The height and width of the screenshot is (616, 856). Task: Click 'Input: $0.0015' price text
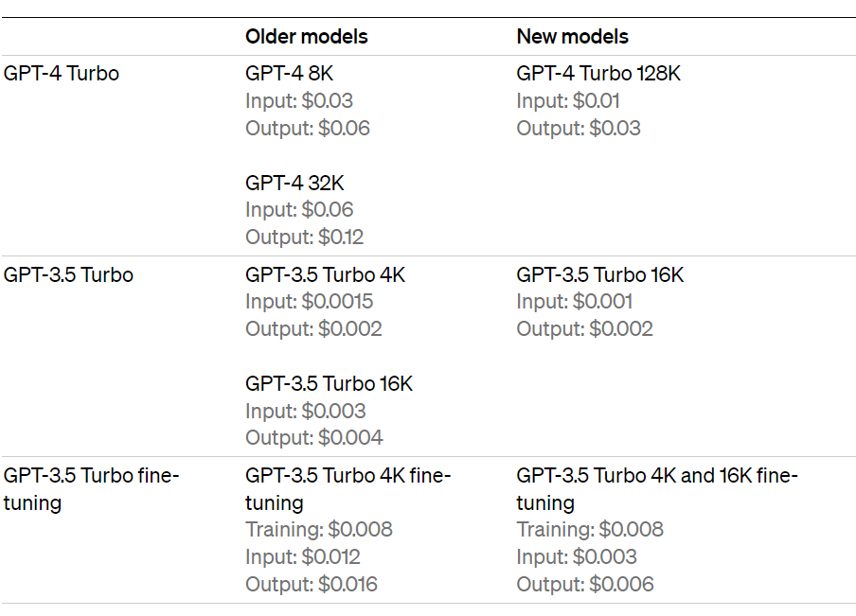click(x=309, y=302)
